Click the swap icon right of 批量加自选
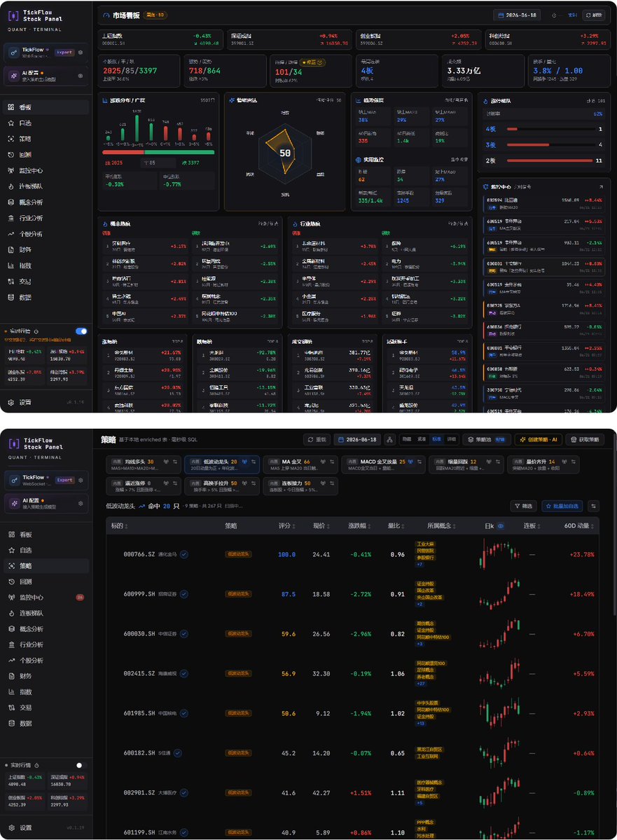 [593, 506]
